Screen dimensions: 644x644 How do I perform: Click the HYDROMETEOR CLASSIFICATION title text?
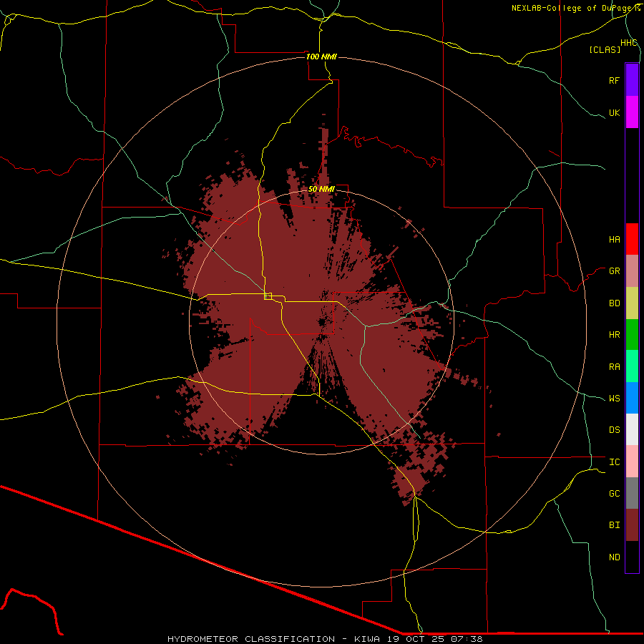251,639
